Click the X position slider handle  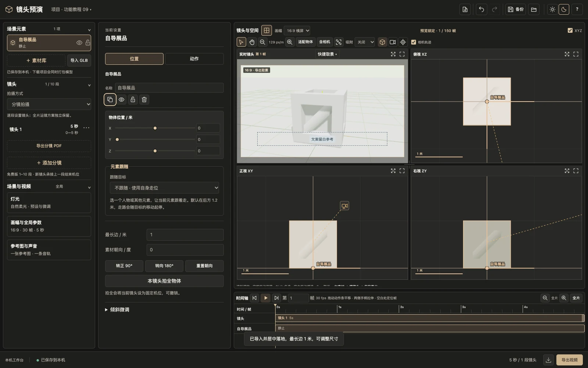coord(155,128)
